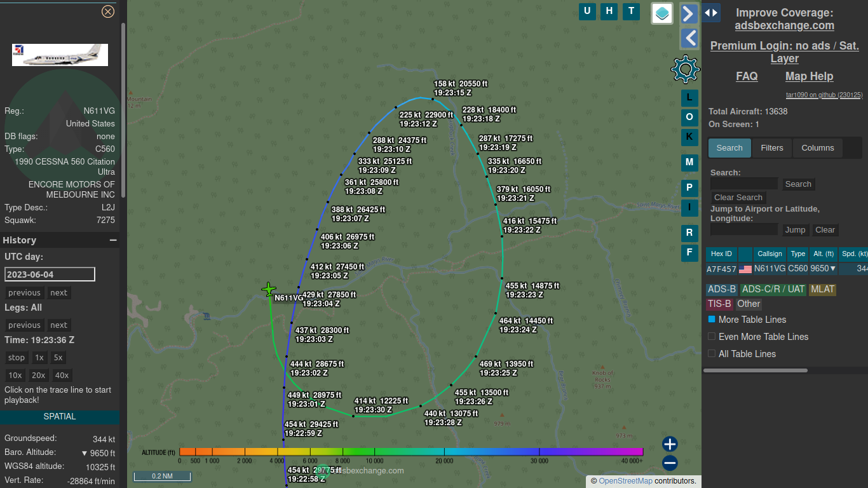
Task: Open Premium Login link
Action: 785,52
